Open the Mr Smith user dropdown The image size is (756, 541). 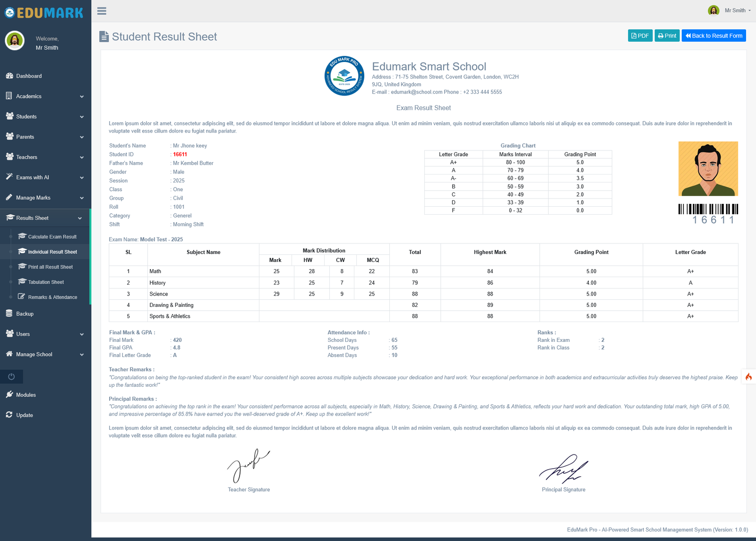click(x=730, y=10)
